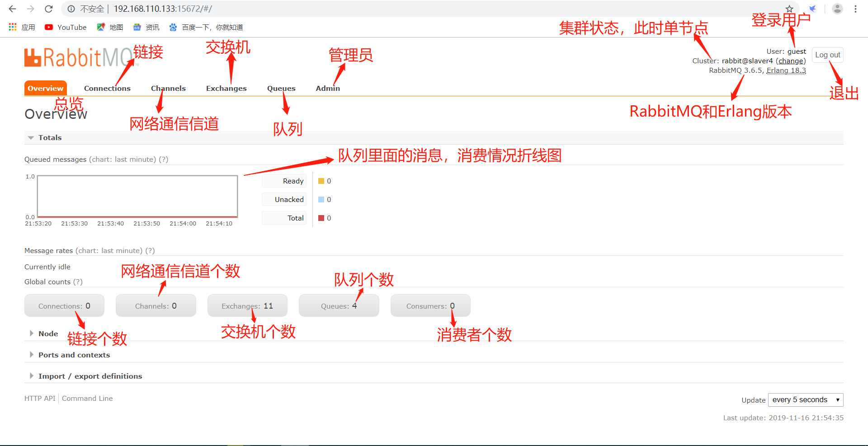
Task: Click the browser forward arrow
Action: click(30, 9)
